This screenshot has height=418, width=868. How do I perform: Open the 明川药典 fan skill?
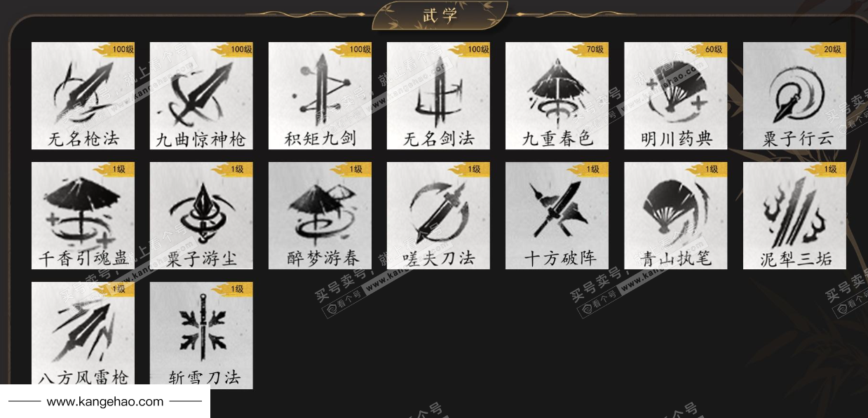point(676,96)
